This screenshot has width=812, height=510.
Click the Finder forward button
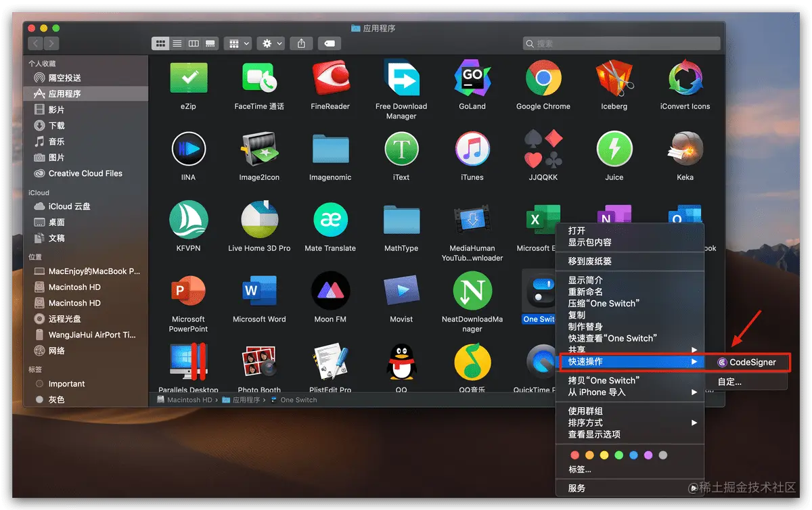(51, 43)
